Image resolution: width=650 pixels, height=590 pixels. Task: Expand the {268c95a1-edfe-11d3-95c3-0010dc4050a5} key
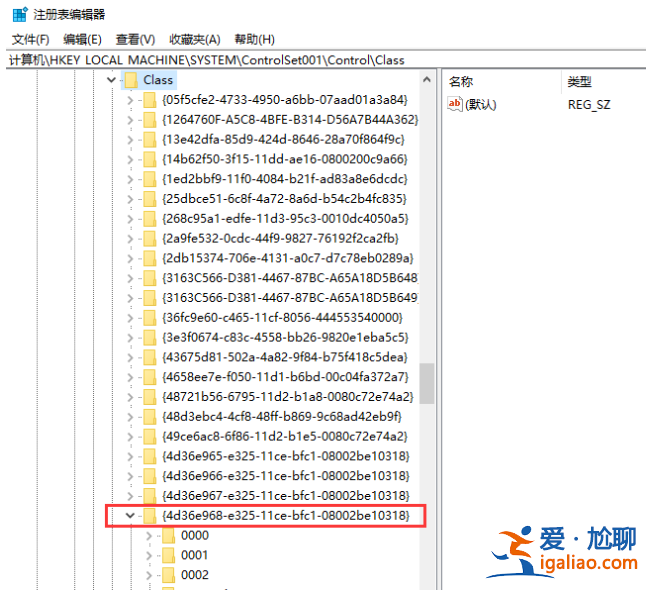[x=130, y=219]
